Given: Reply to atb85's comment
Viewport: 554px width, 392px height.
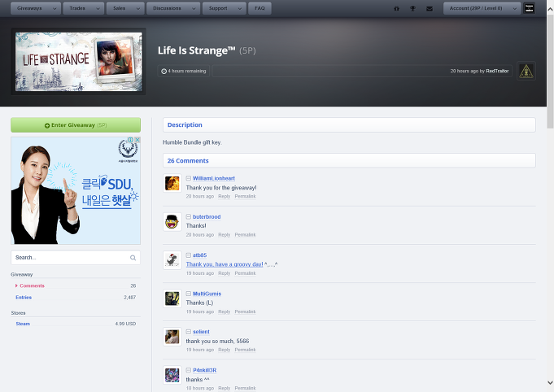Looking at the screenshot, I should pos(224,273).
